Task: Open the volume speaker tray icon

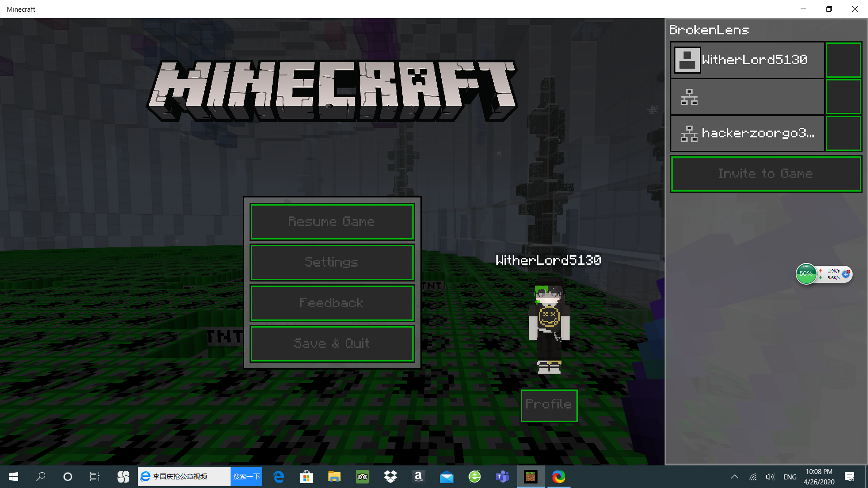Action: 770,477
